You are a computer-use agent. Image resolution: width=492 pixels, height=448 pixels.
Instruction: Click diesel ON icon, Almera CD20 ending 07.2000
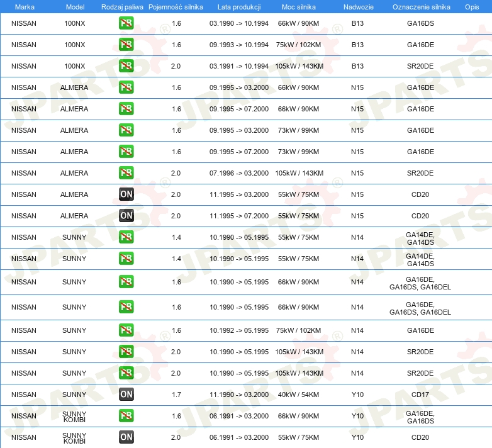click(126, 216)
